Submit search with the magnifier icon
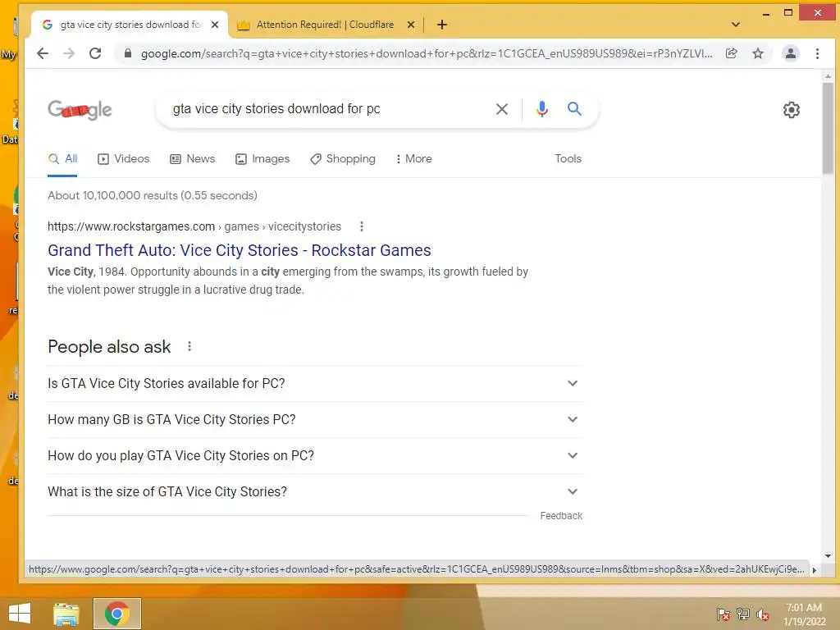This screenshot has width=840, height=630. [x=574, y=109]
